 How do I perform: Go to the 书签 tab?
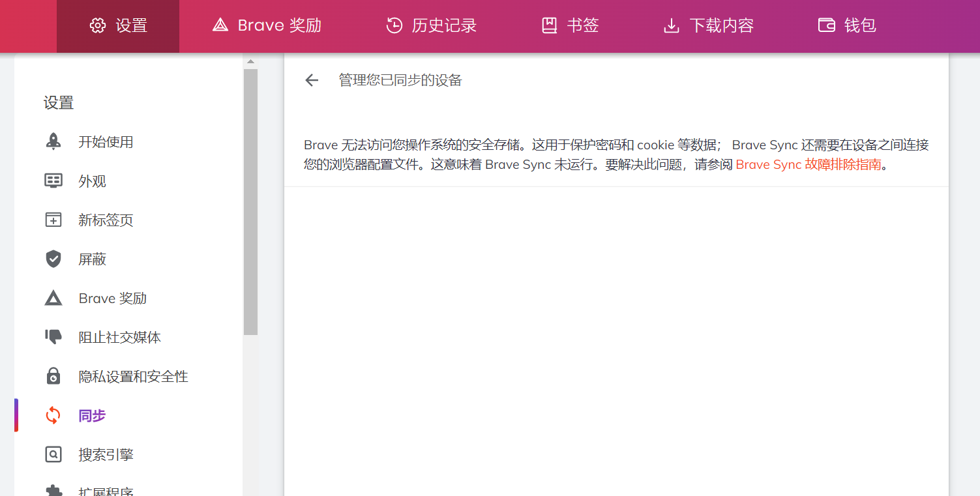coord(570,26)
